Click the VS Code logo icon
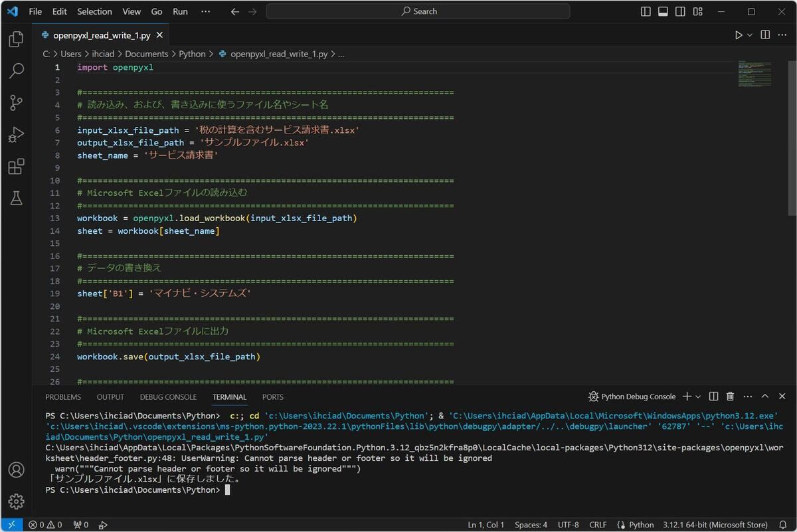 12,11
